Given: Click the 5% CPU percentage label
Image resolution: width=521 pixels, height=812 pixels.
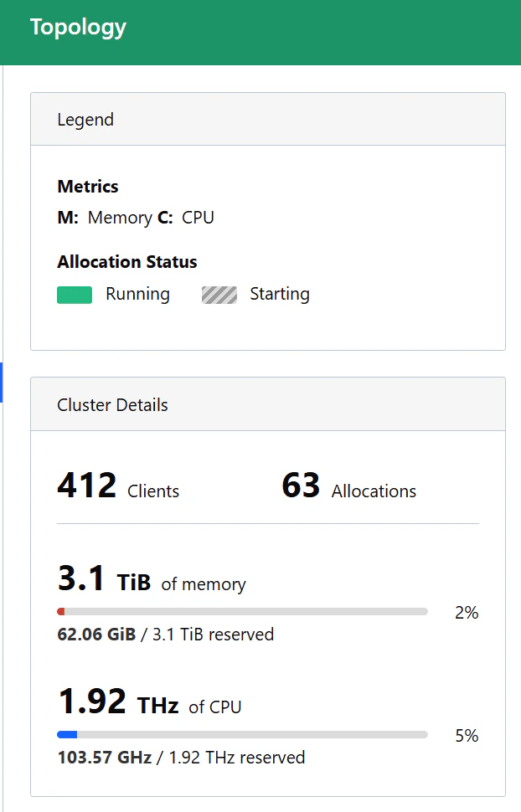Looking at the screenshot, I should (467, 736).
